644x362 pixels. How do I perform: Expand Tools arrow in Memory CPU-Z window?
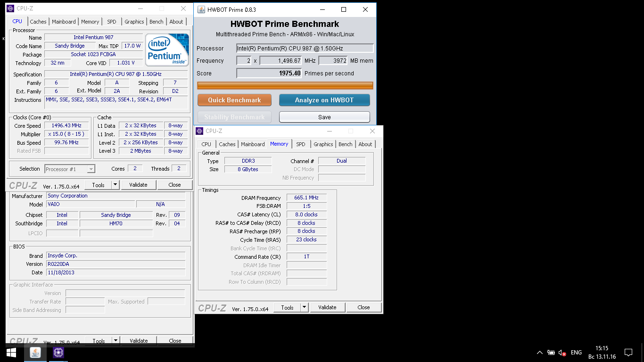305,307
